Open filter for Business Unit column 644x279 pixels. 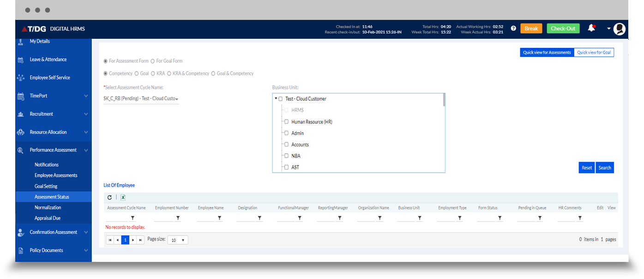click(x=419, y=218)
